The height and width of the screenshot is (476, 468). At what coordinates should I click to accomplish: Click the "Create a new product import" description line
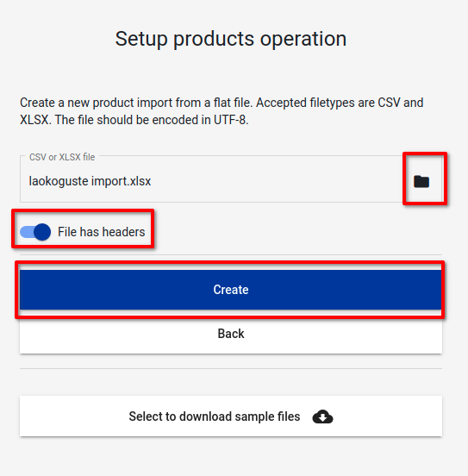pyautogui.click(x=222, y=103)
